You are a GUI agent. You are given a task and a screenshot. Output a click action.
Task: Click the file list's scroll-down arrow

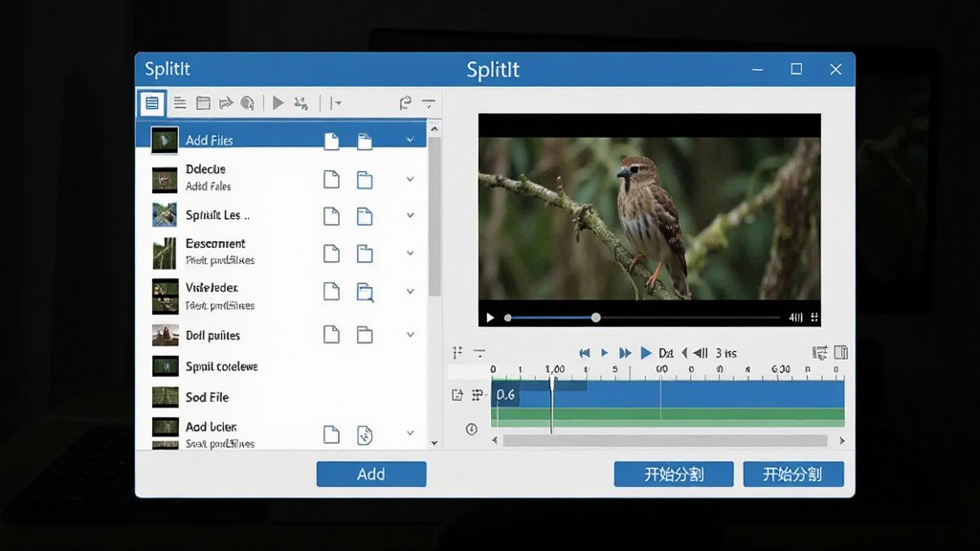point(434,443)
